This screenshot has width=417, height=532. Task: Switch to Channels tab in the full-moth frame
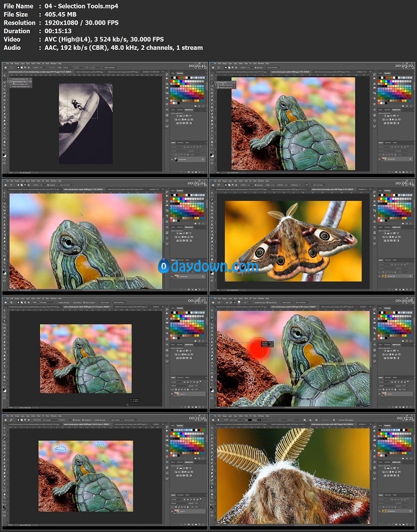click(387, 259)
